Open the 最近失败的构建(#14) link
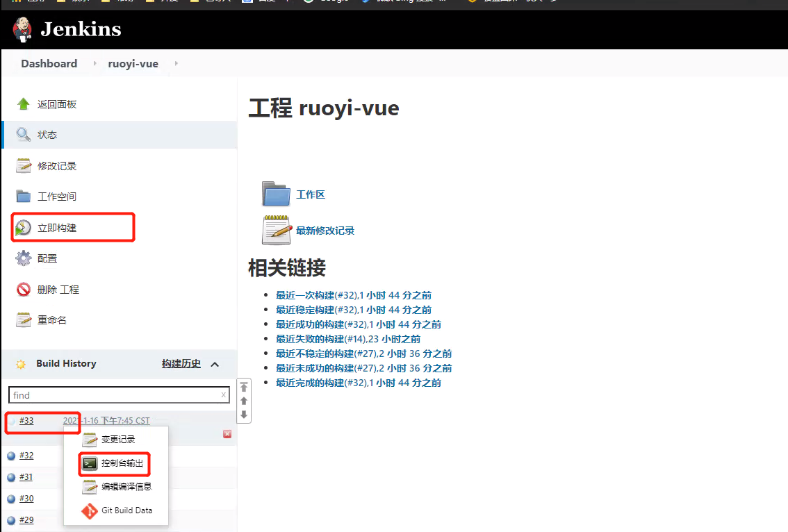The height and width of the screenshot is (532, 788). [347, 339]
